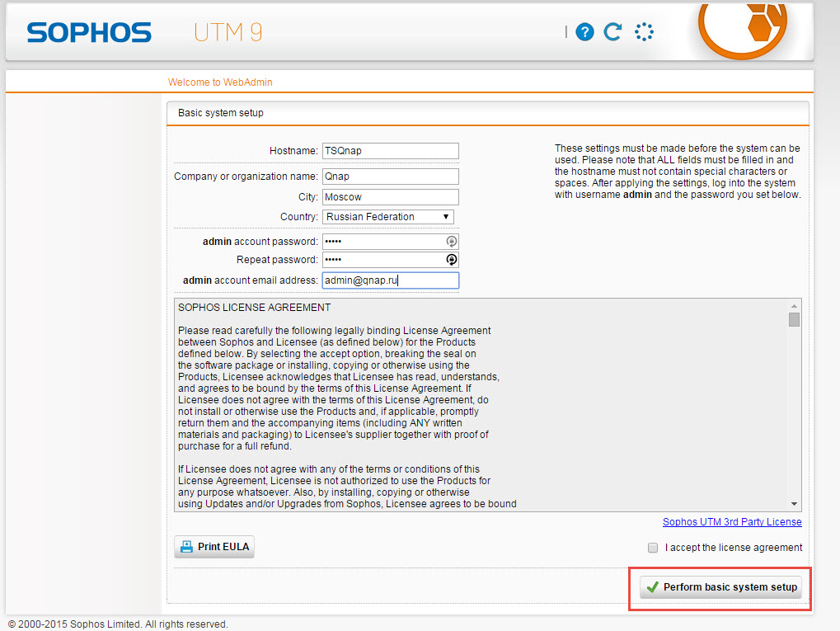
Task: Click the Hostname: label
Action: point(293,151)
